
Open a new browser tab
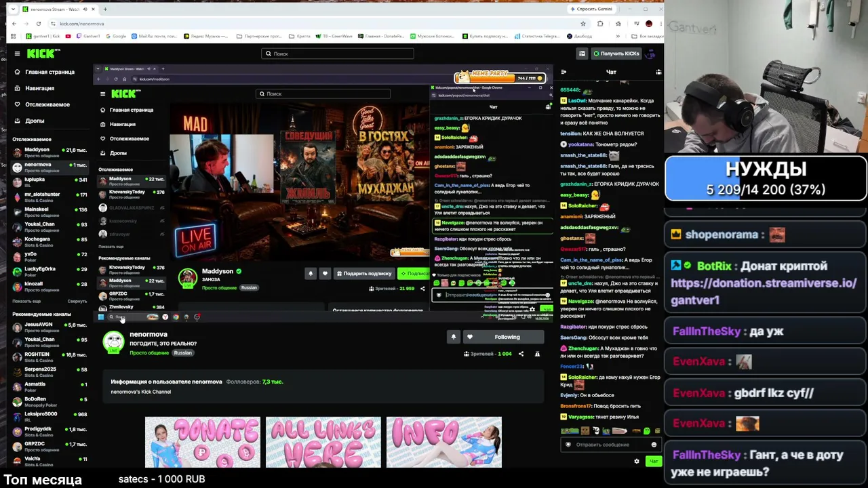tap(105, 9)
